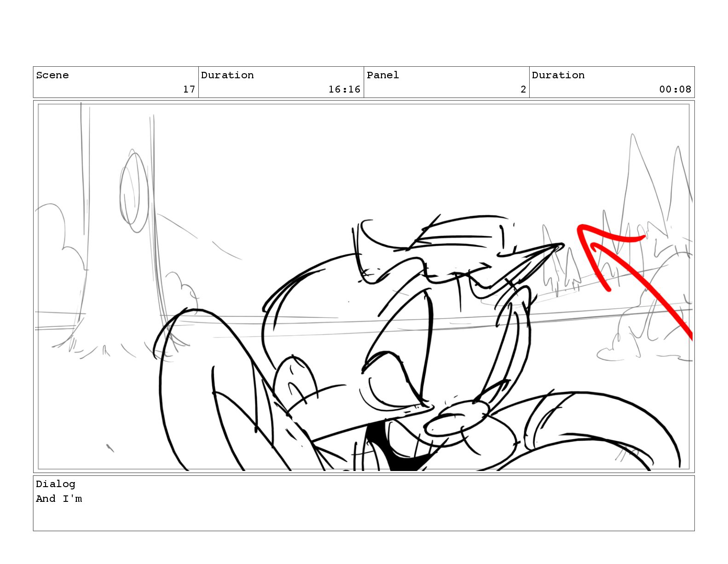The width and height of the screenshot is (728, 564).
Task: Click the Dialog heading below the sketch
Action: tap(56, 484)
